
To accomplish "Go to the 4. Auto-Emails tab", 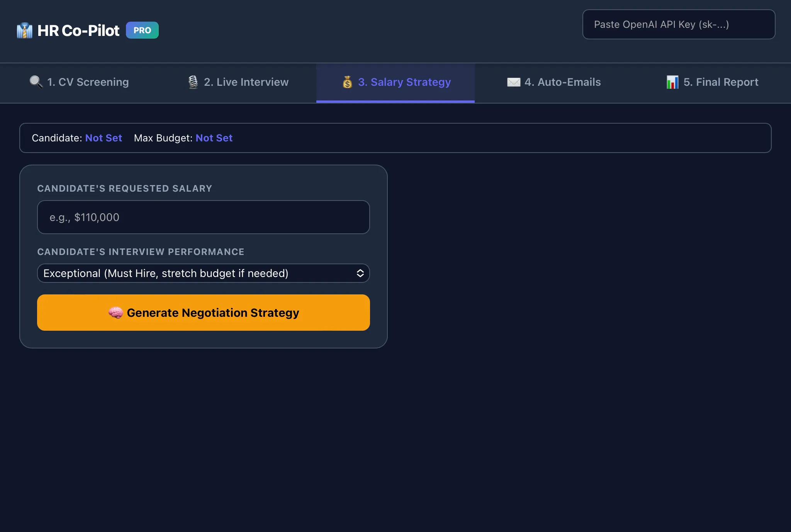I will pyautogui.click(x=554, y=83).
